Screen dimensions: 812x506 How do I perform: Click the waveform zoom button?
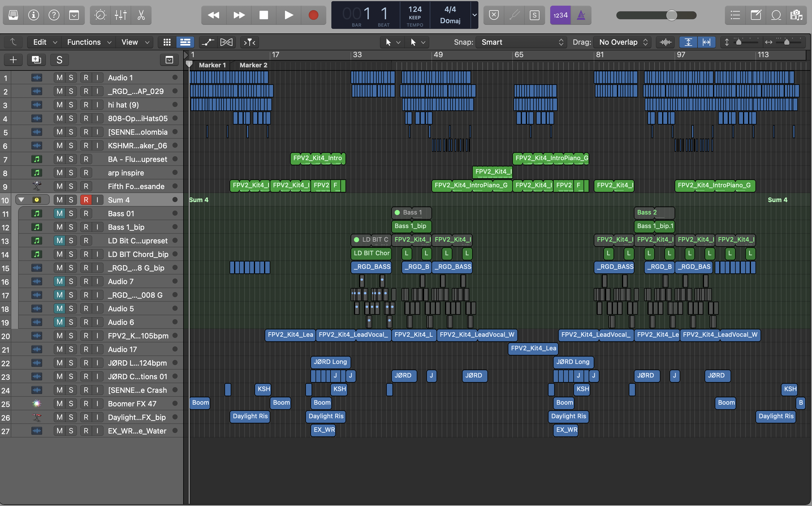[666, 42]
